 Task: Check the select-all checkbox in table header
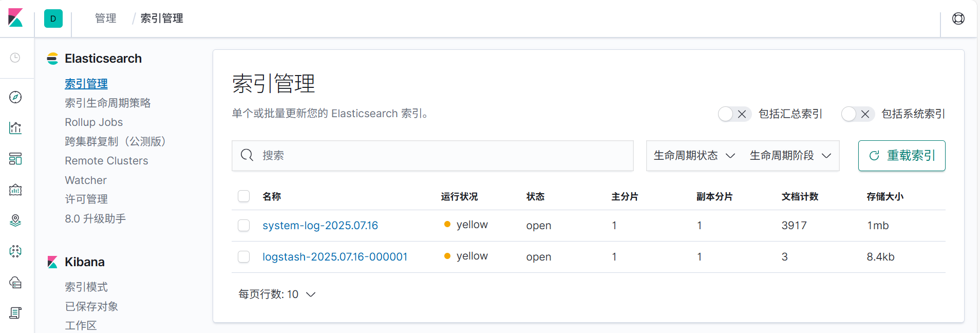(x=244, y=196)
